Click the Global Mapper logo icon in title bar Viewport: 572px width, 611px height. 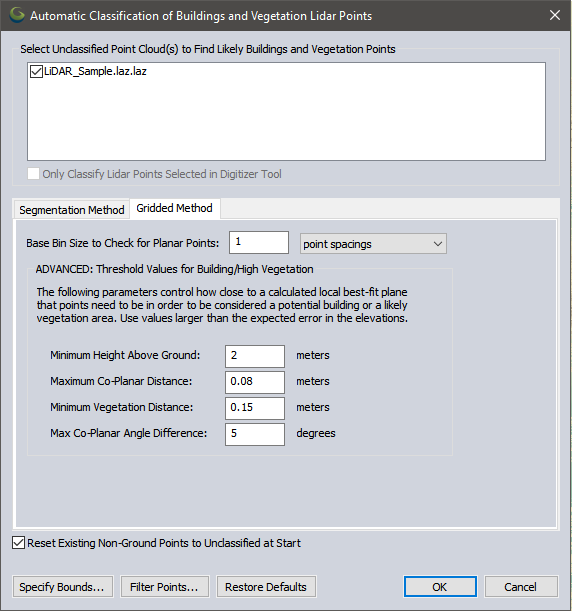pyautogui.click(x=17, y=15)
